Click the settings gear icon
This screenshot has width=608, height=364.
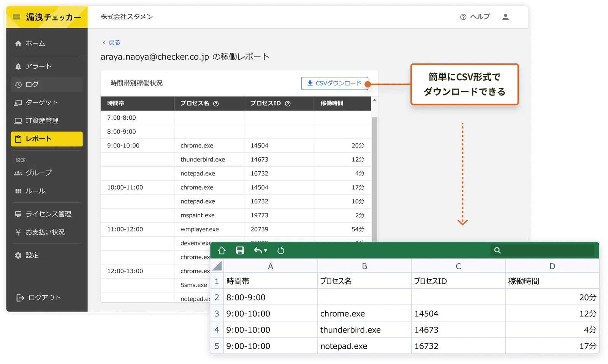[18, 255]
